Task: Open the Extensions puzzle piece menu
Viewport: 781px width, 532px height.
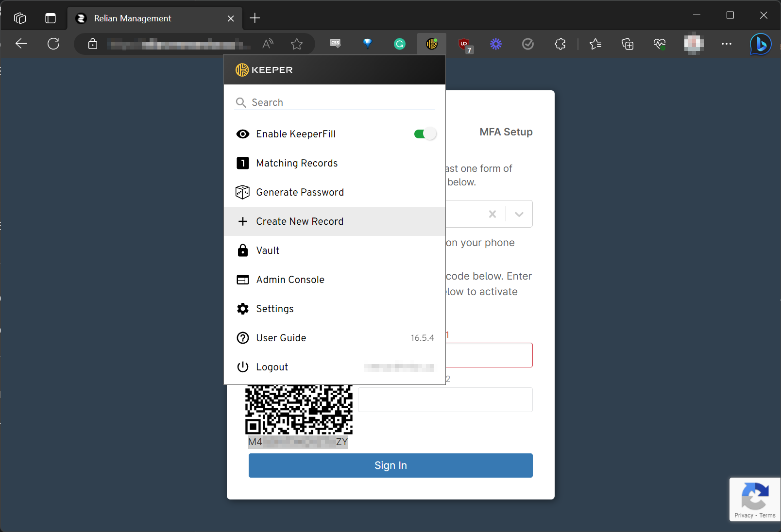Action: click(560, 44)
